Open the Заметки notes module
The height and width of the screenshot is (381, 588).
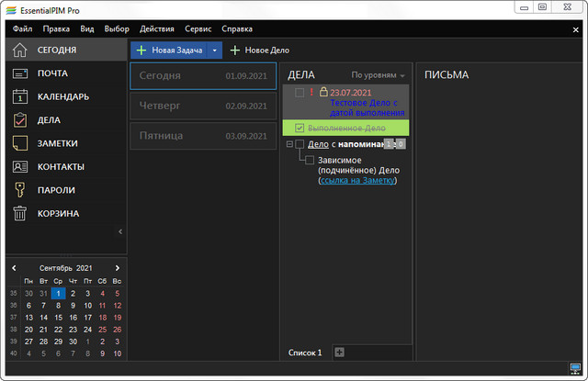pyautogui.click(x=57, y=143)
